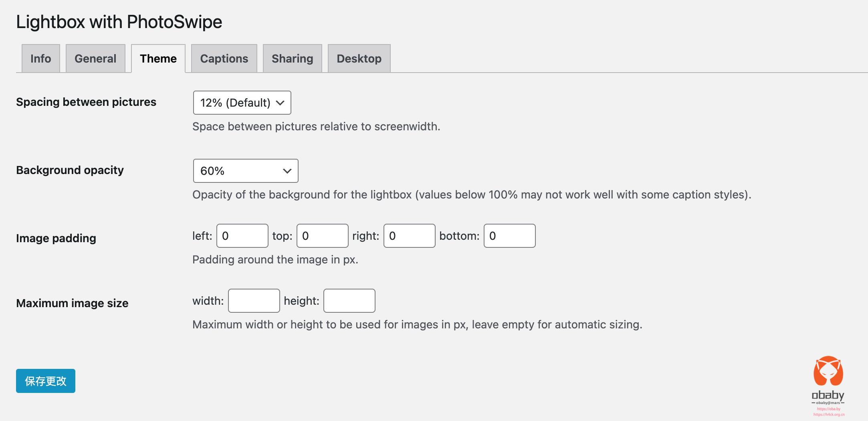Open the Spacing between pictures dropdown
868x421 pixels.
click(242, 103)
